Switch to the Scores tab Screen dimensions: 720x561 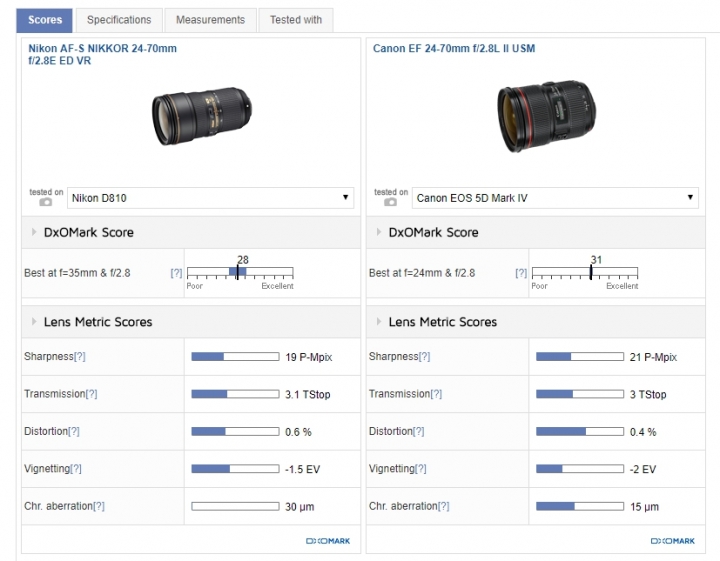(45, 20)
